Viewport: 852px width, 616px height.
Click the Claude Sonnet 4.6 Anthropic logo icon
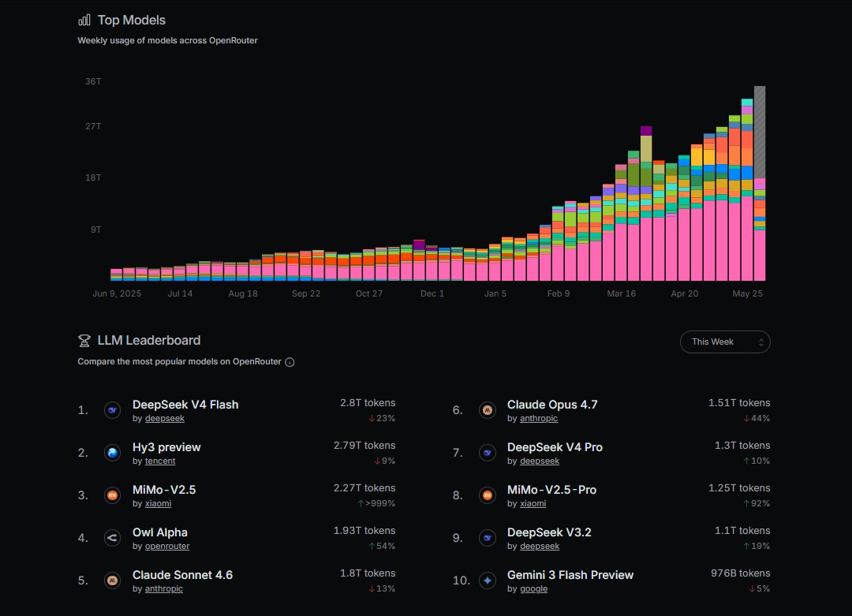(x=113, y=581)
